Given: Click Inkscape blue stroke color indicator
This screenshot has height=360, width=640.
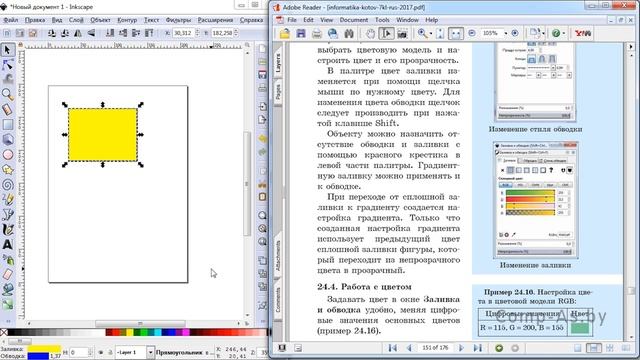Looking at the screenshot, I should pos(38,356).
